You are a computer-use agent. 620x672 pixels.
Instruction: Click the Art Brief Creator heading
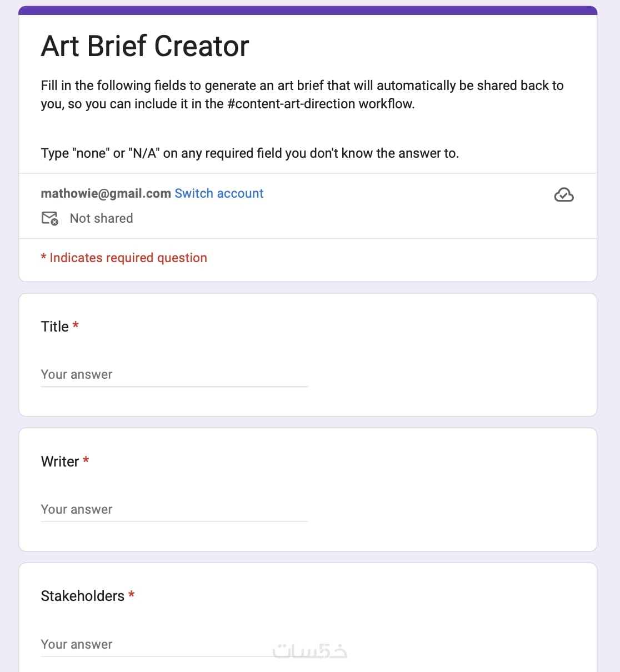145,46
